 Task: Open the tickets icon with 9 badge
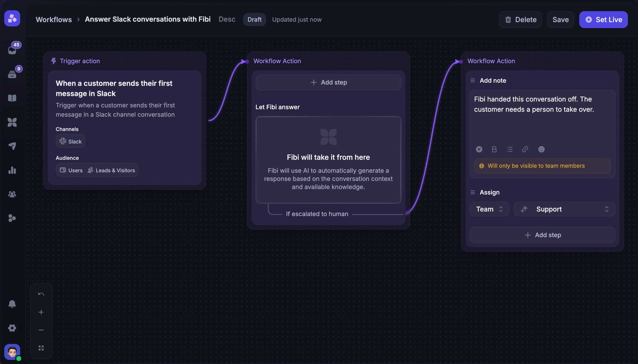coord(12,74)
